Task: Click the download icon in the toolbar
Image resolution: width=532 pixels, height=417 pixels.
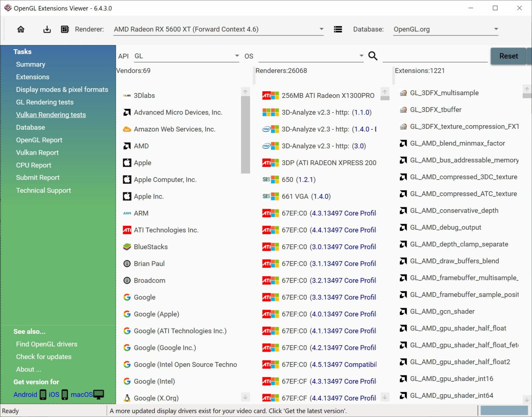Action: pos(47,29)
